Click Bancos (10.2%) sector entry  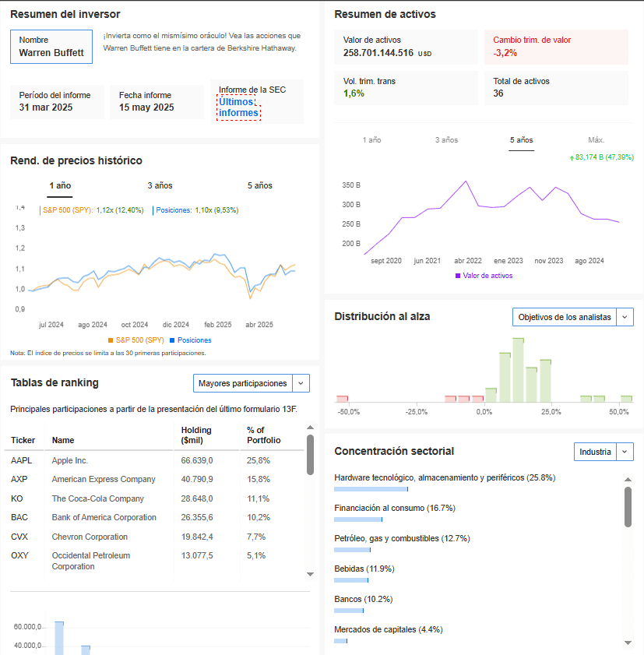click(364, 600)
